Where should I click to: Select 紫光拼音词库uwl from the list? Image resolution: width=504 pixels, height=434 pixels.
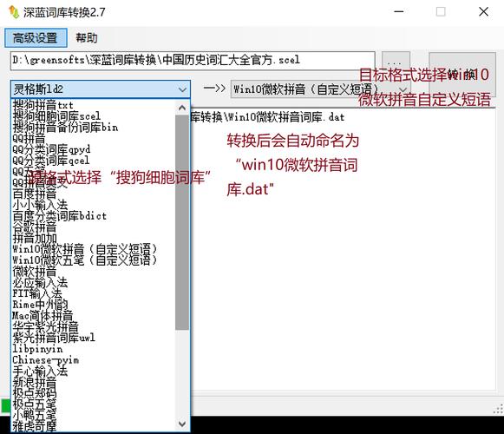pos(93,338)
